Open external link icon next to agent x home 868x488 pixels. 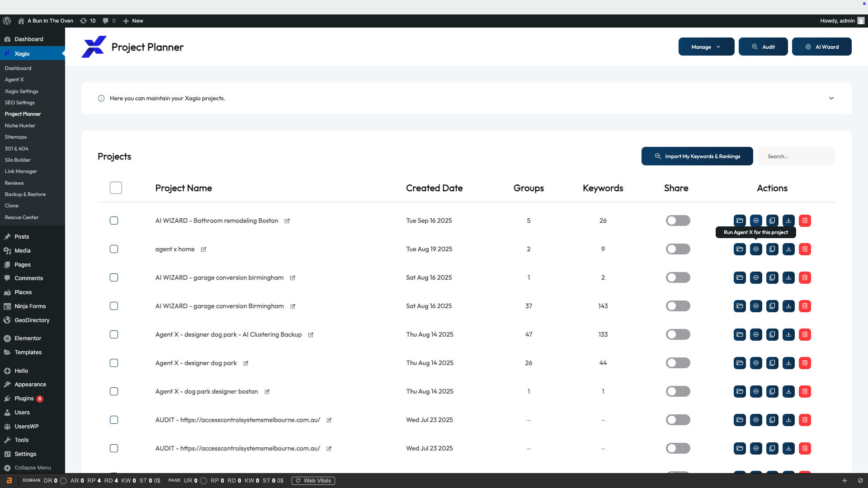coord(203,249)
